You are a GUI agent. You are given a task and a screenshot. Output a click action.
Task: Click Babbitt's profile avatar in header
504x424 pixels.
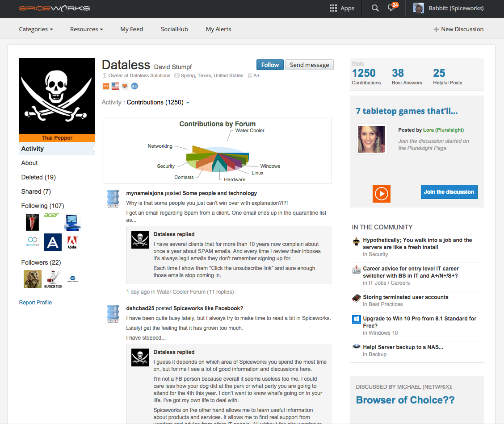click(x=418, y=8)
